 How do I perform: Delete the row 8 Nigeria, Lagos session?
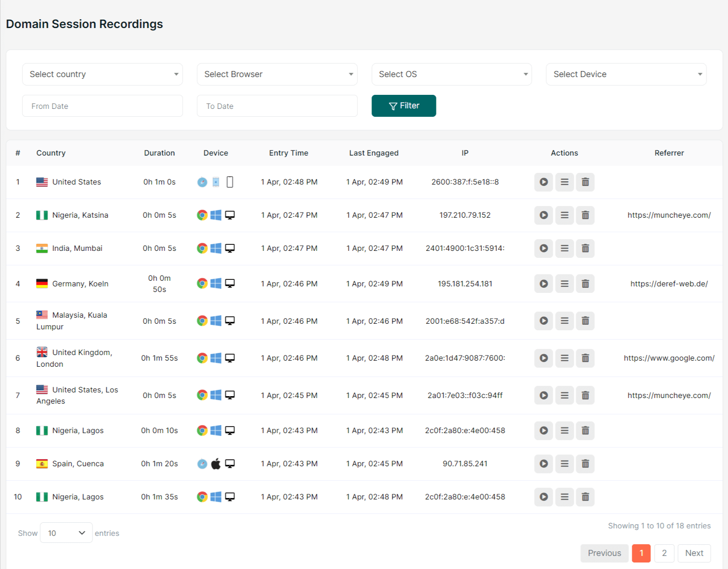pos(585,431)
